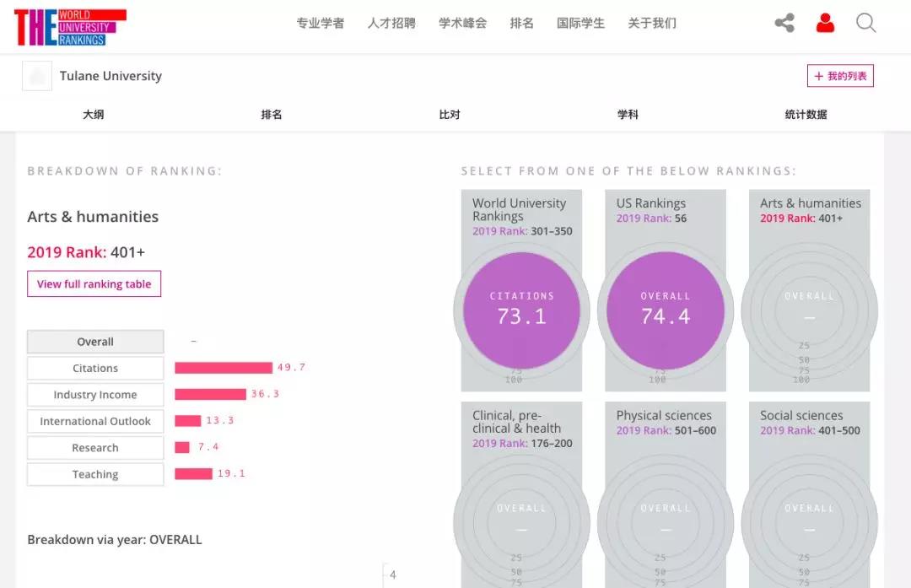Select the Teaching breakdown row

95,474
